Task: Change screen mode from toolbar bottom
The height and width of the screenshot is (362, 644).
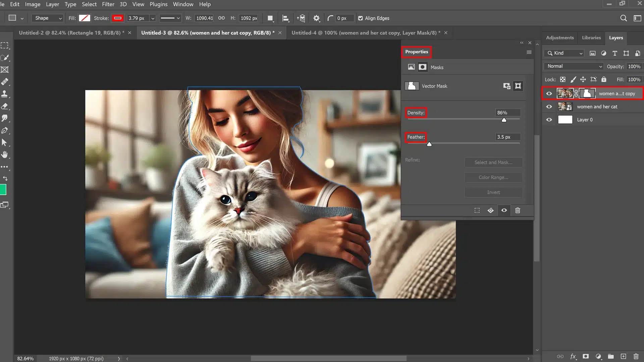Action: point(5,205)
